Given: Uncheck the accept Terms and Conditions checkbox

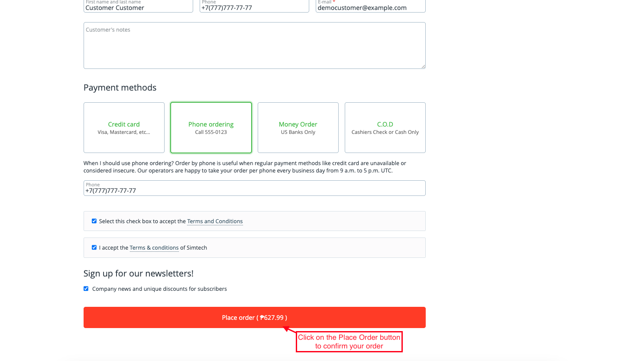Looking at the screenshot, I should pos(94,221).
